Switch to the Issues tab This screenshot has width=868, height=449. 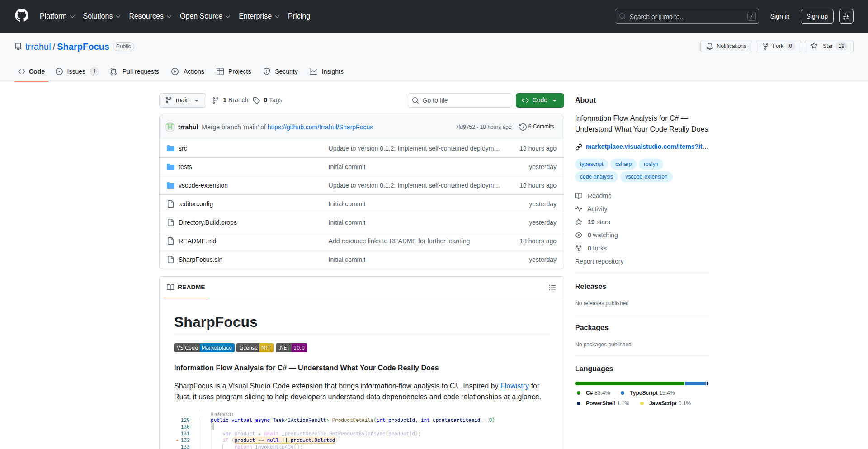point(76,71)
